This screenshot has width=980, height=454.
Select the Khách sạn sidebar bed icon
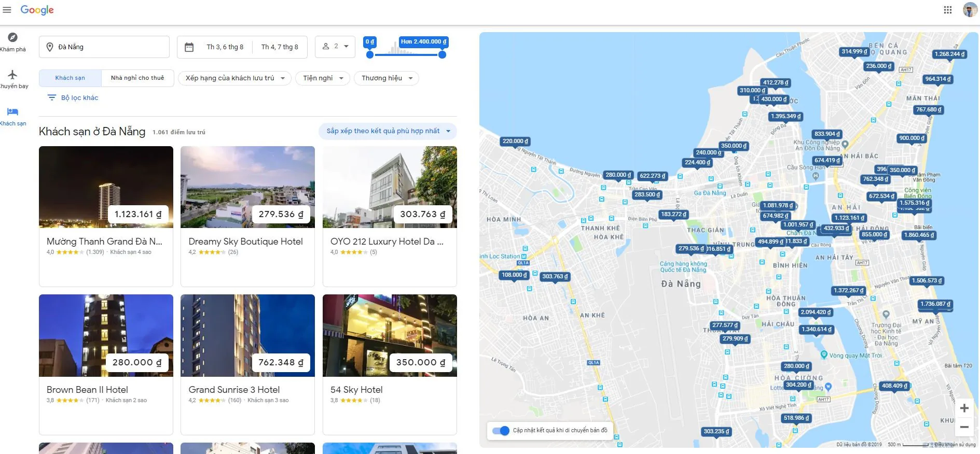tap(13, 111)
